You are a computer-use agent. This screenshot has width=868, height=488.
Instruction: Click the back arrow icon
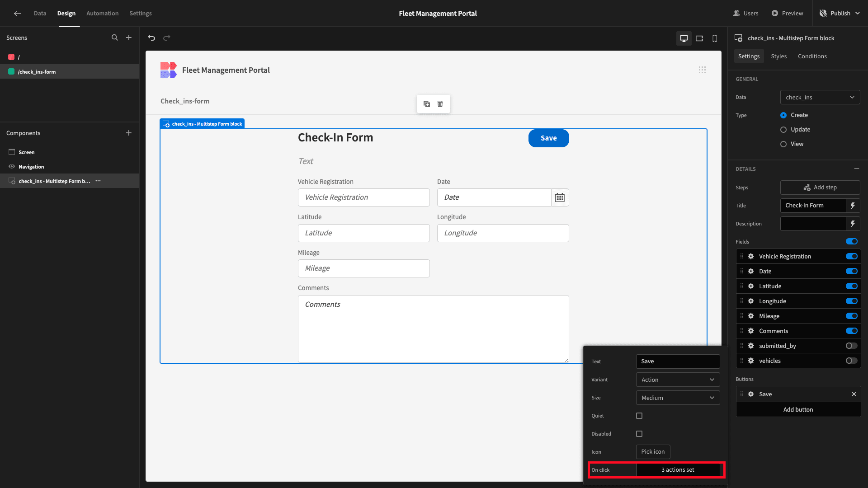(17, 14)
